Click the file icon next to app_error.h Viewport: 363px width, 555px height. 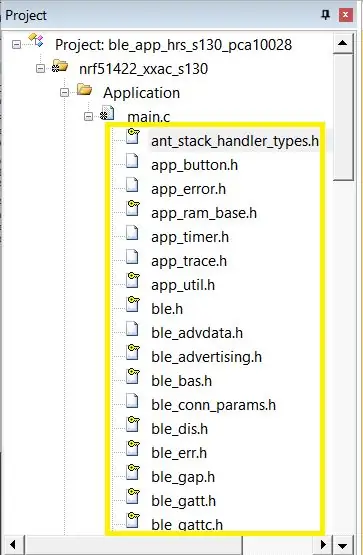[132, 185]
